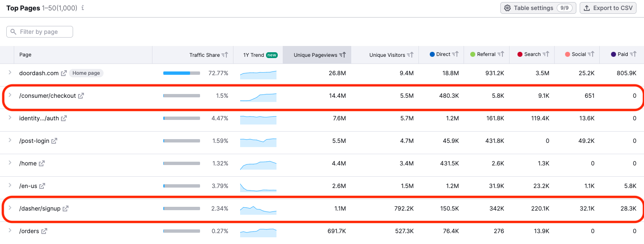Sort by Direct traffic column icon

tap(455, 54)
